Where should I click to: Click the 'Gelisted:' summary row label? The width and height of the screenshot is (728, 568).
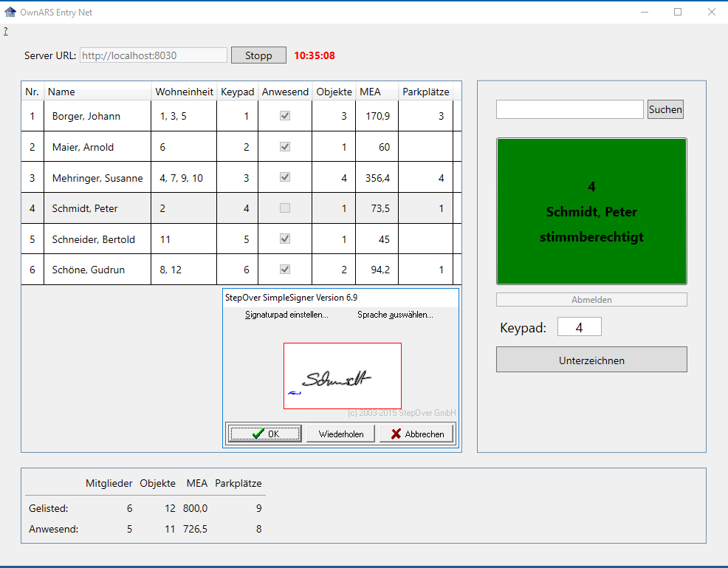[48, 508]
